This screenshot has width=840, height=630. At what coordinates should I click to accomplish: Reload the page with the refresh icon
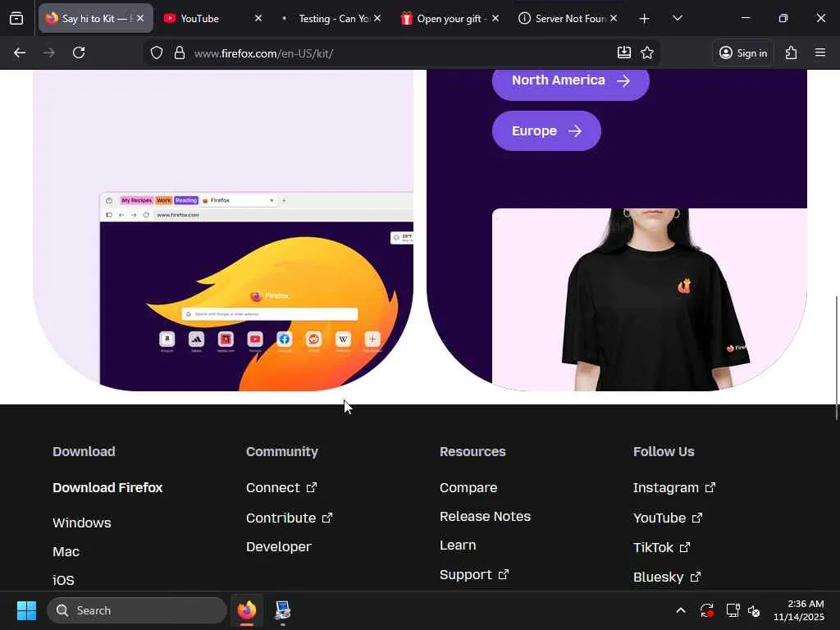tap(79, 52)
